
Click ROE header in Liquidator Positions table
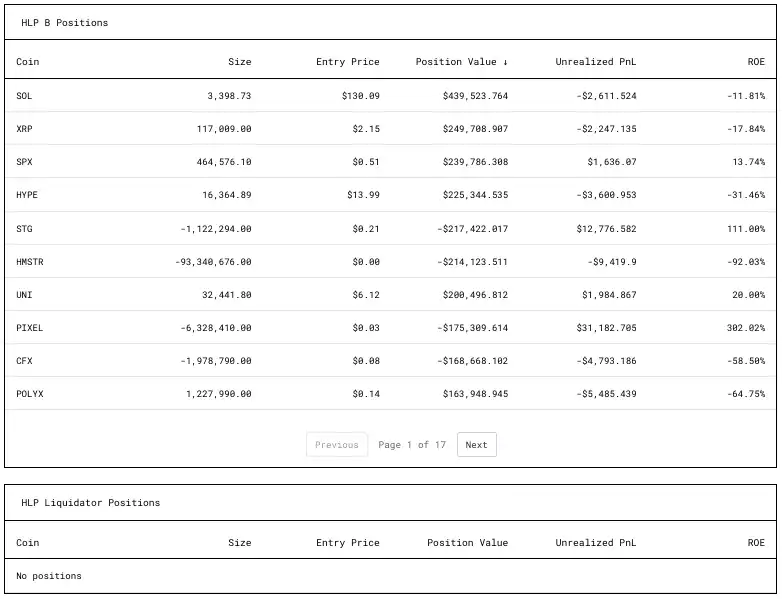[x=756, y=543]
